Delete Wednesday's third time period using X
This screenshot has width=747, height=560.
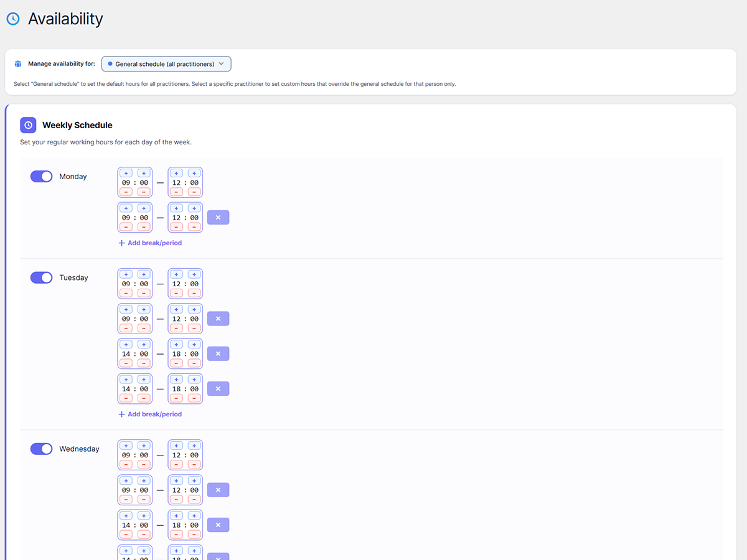pos(218,525)
